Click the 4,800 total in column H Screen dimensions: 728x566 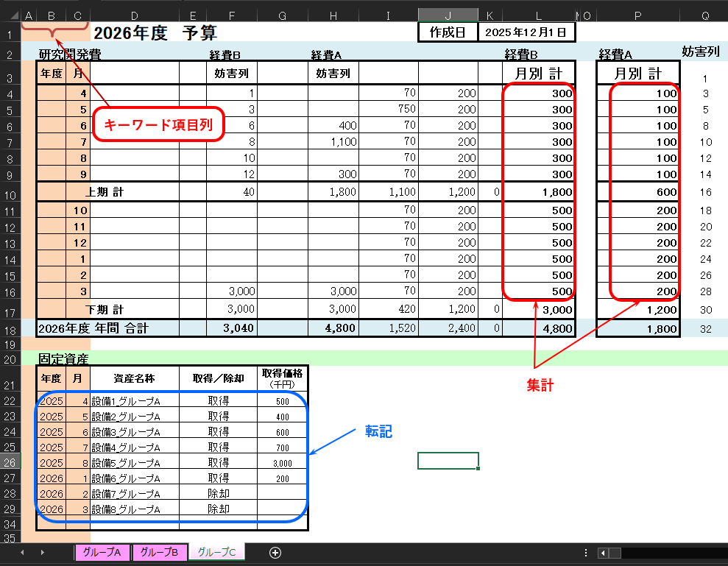[x=333, y=328]
